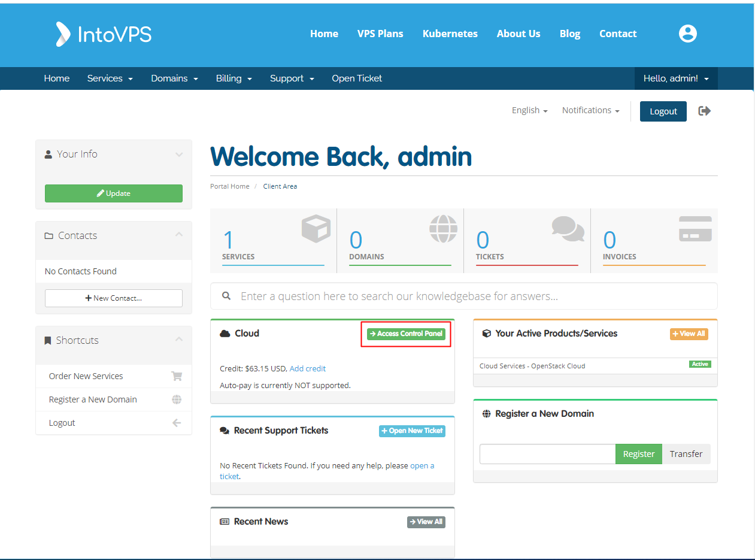
Task: Click the Add credit link
Action: pyautogui.click(x=308, y=368)
